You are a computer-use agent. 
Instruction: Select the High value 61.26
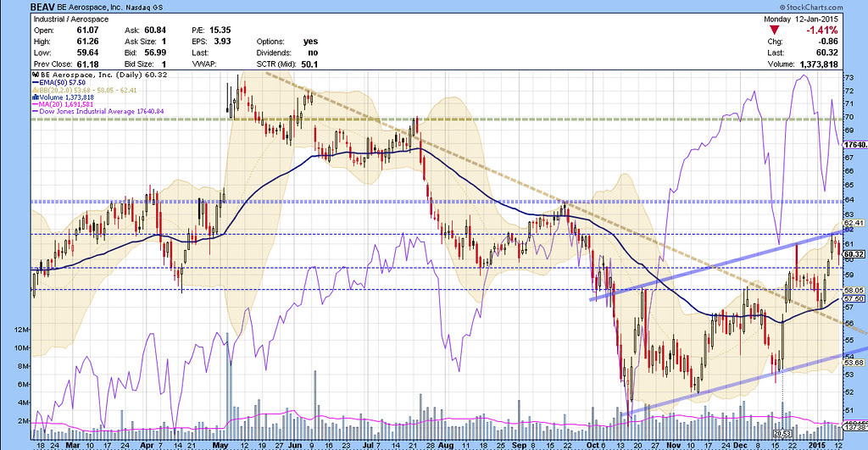pyautogui.click(x=87, y=42)
